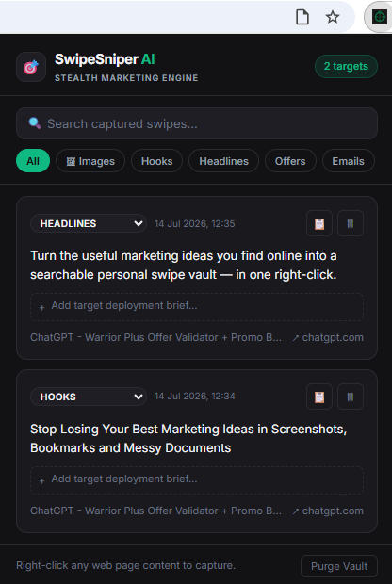Image resolution: width=392 pixels, height=584 pixels.
Task: Open the HEADLINES category dropdown
Action: (89, 223)
